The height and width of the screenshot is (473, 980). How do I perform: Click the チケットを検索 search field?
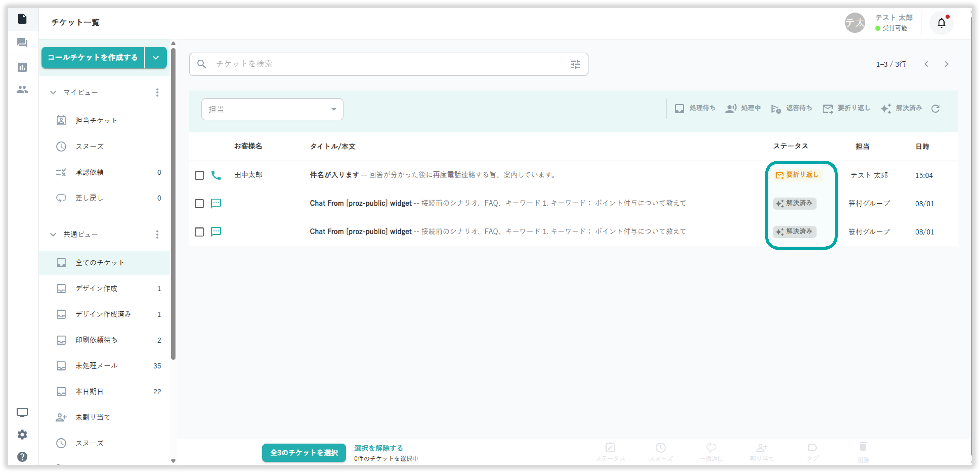click(x=380, y=64)
